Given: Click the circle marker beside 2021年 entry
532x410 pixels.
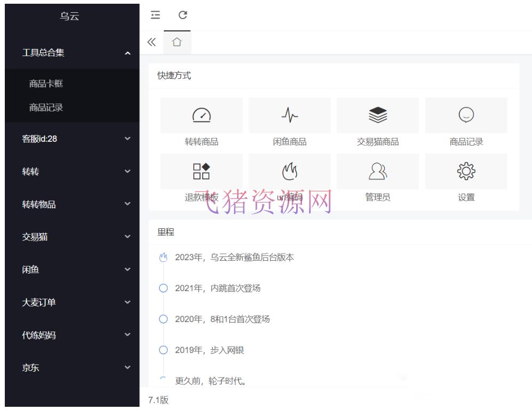Looking at the screenshot, I should pyautogui.click(x=163, y=288).
